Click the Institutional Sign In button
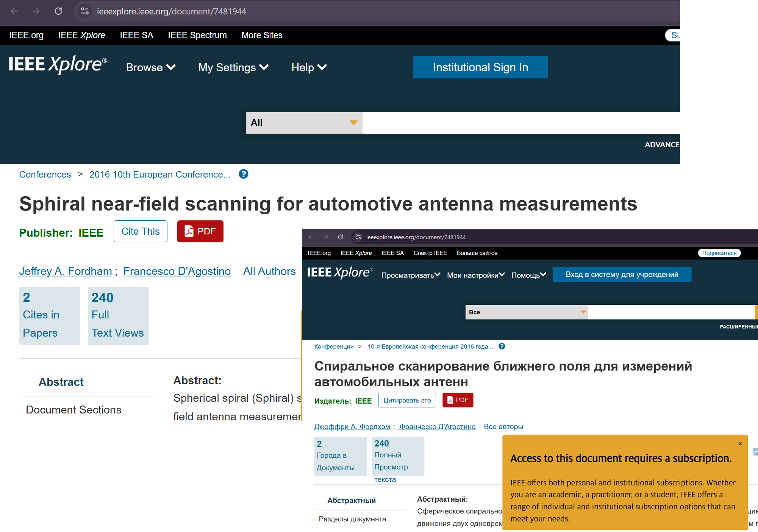This screenshot has width=758, height=532. point(481,67)
